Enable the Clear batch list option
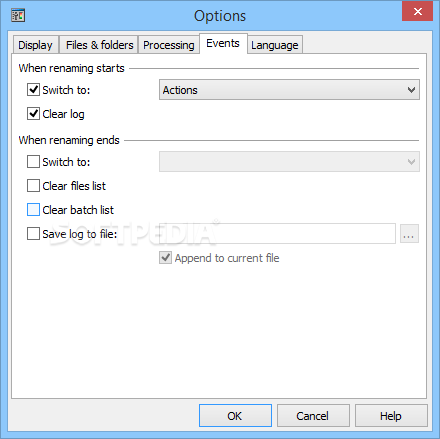This screenshot has height=439, width=440. point(33,210)
